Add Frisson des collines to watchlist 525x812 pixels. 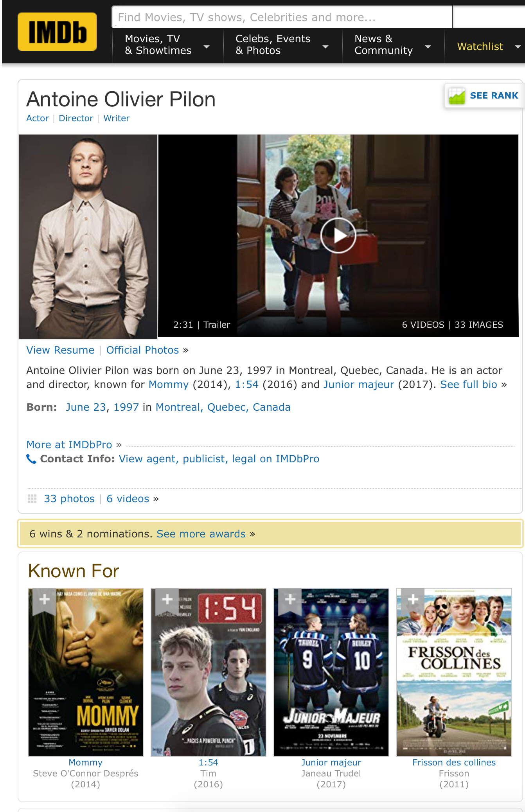[413, 600]
